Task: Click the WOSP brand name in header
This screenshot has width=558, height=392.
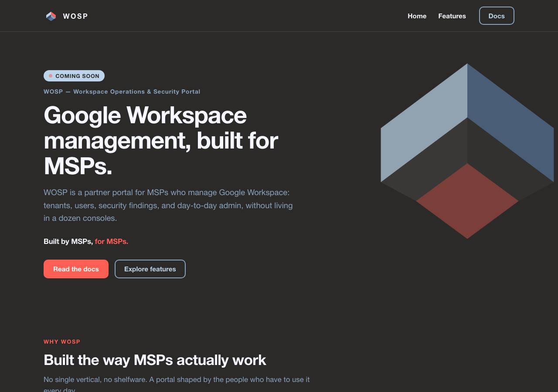Action: [75, 16]
